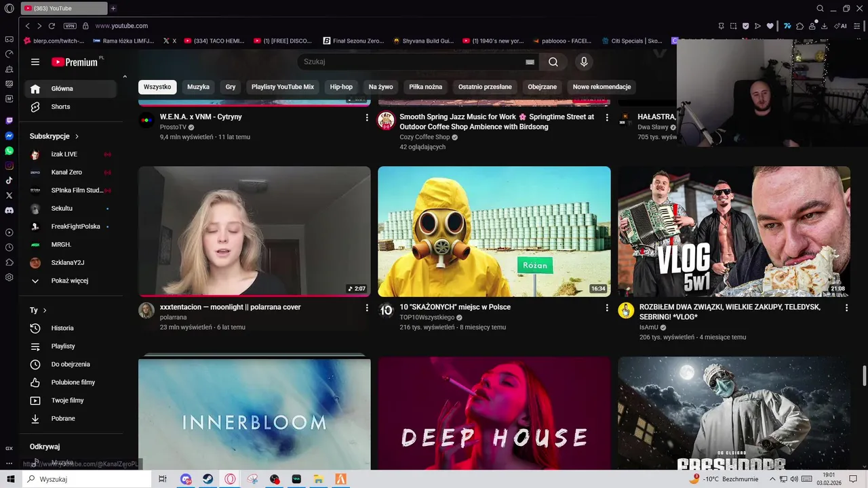Open the heart bookmarks icon in the toolbar
868x488 pixels.
click(x=770, y=26)
